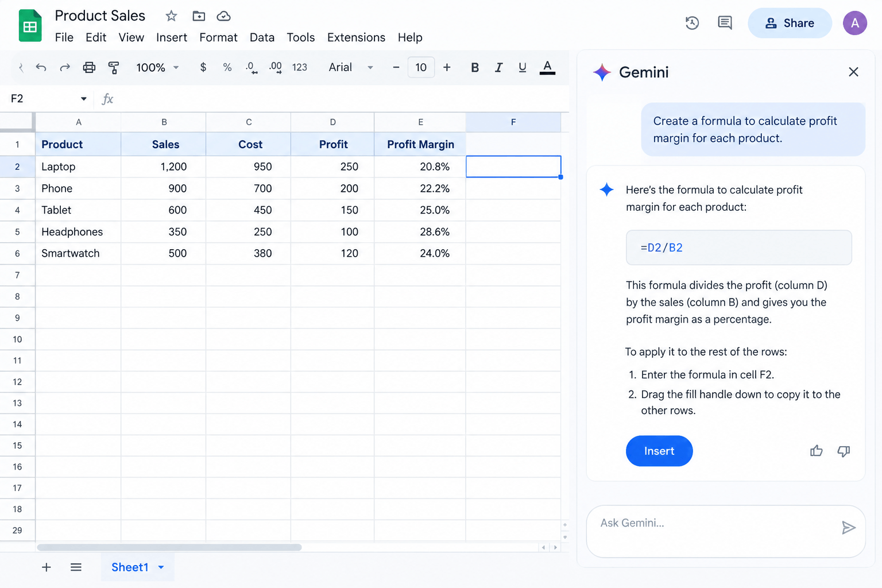
Task: Decrease decimal places button
Action: pyautogui.click(x=252, y=68)
